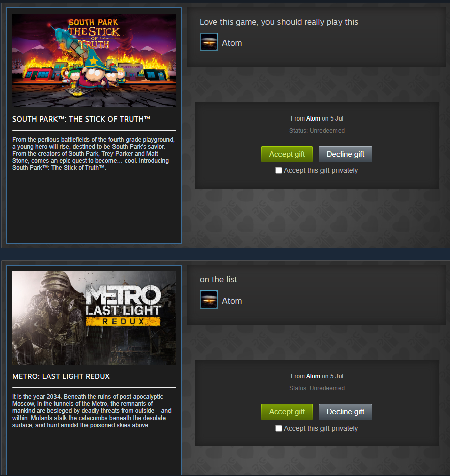Click the South Park game description text
This screenshot has width=450, height=476.
point(93,154)
